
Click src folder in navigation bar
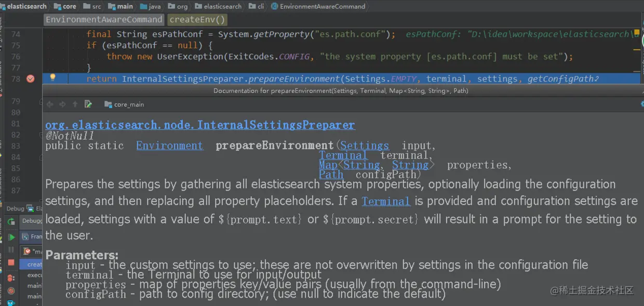[x=92, y=6]
